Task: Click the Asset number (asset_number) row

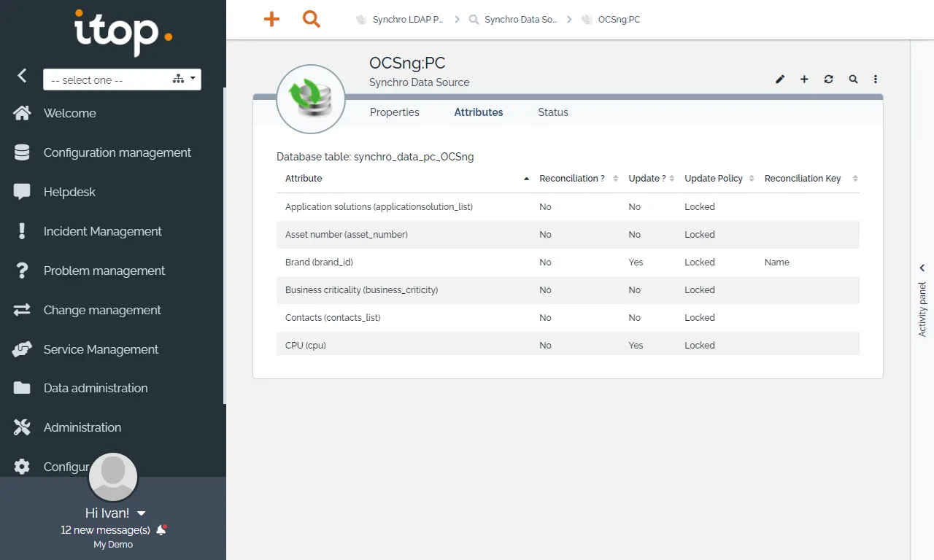Action: point(568,235)
